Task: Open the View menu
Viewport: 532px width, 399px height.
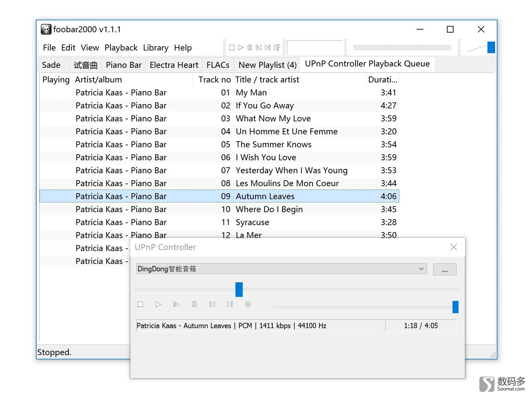Action: [x=90, y=48]
